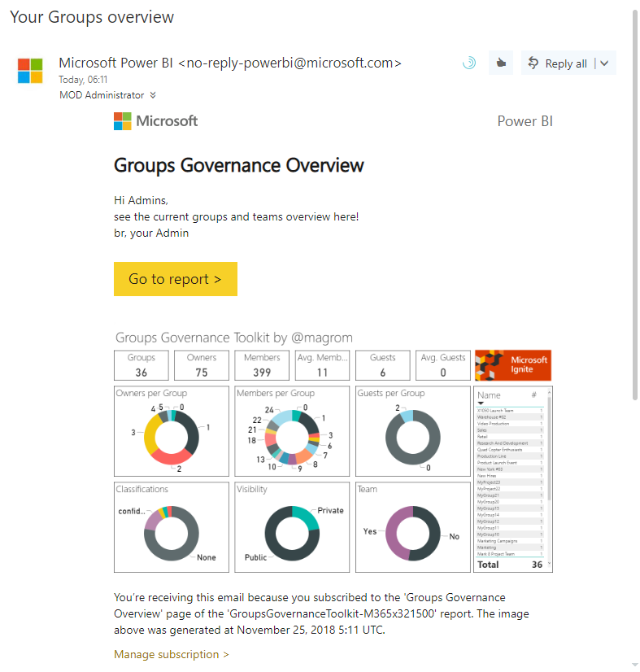Click the sort arrow under Name column
640x672 pixels.
(x=481, y=404)
